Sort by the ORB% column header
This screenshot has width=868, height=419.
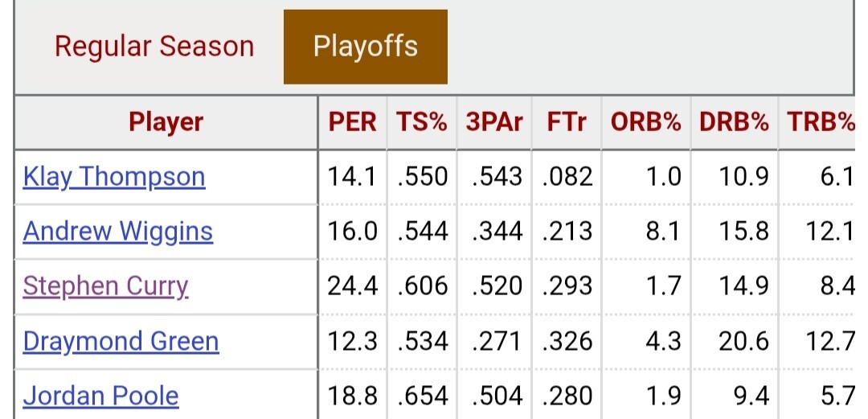pos(646,122)
